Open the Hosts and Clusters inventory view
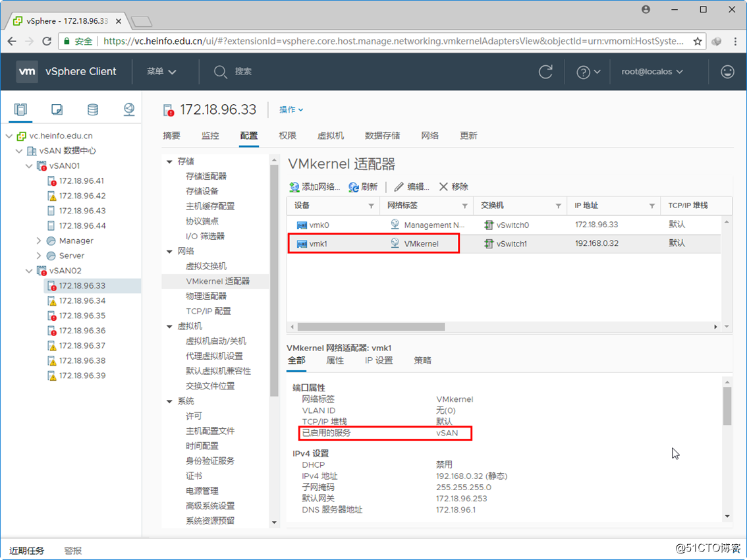This screenshot has width=747, height=560. click(20, 109)
